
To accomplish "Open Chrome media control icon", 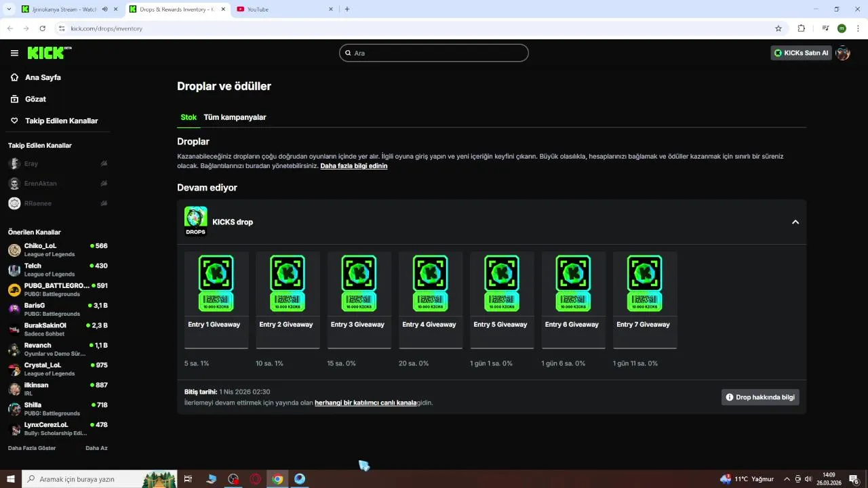I will 825,28.
